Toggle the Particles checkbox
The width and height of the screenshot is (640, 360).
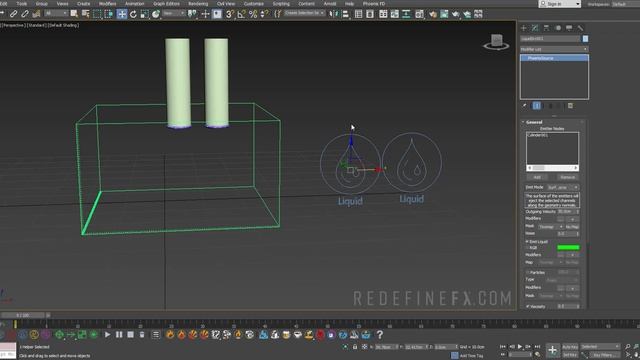[x=527, y=272]
